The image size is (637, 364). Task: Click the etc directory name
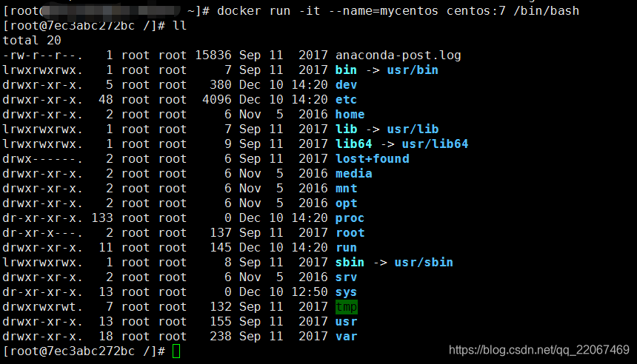click(346, 99)
